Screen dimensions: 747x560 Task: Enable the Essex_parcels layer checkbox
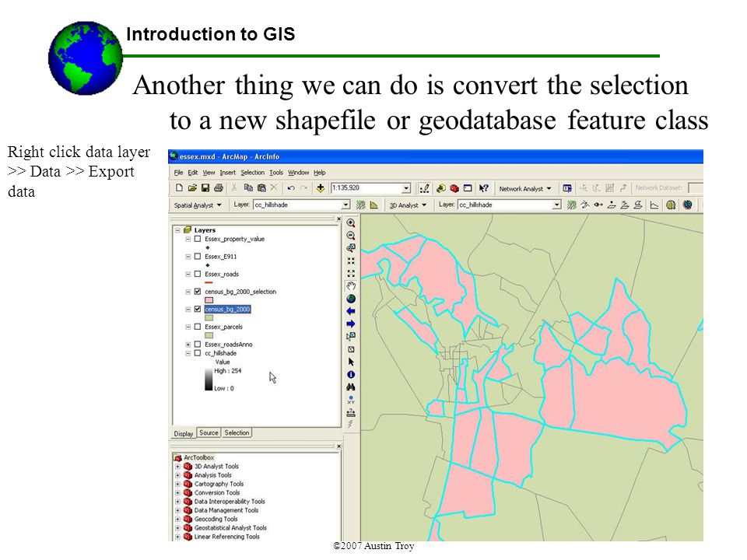pyautogui.click(x=197, y=327)
